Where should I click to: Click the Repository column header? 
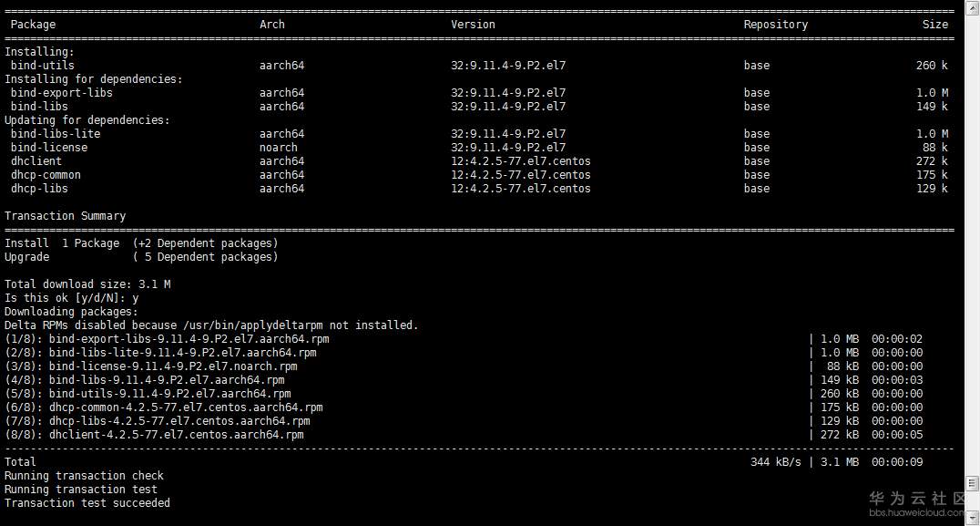coord(775,25)
